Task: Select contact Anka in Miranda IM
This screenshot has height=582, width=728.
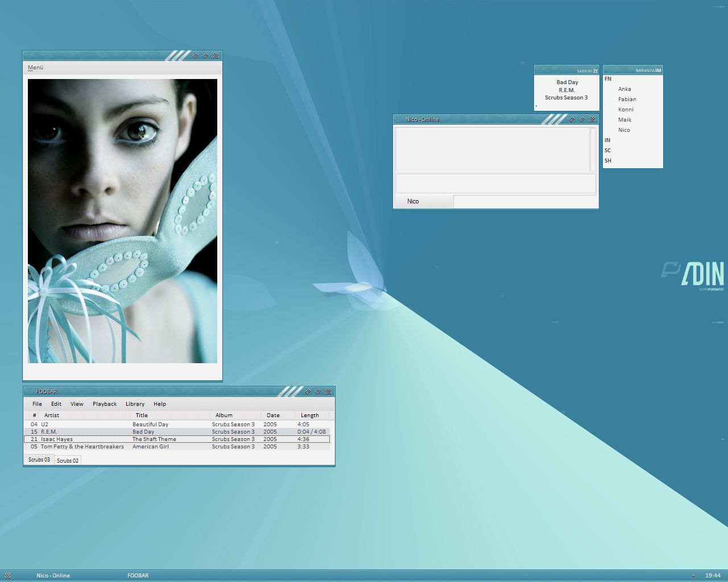Action: pos(624,89)
